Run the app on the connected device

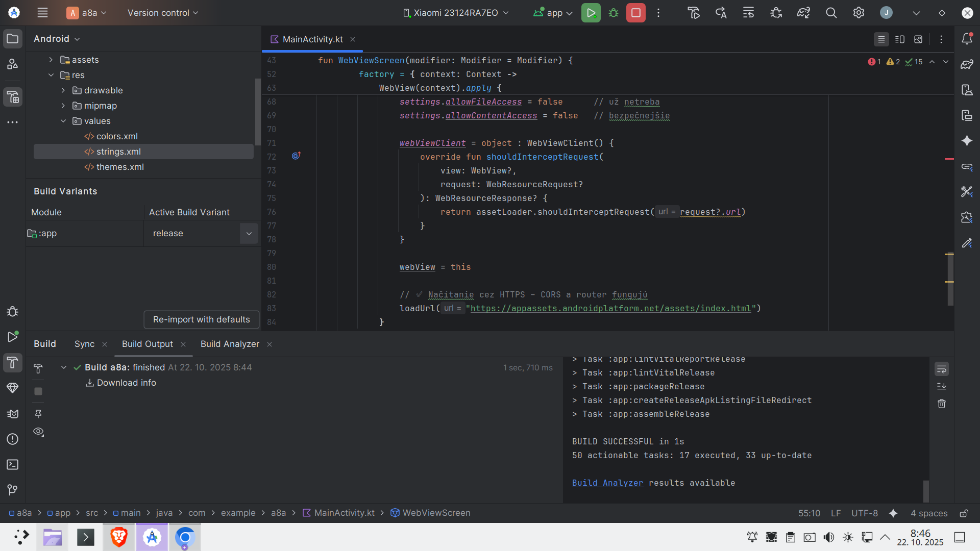pos(591,13)
